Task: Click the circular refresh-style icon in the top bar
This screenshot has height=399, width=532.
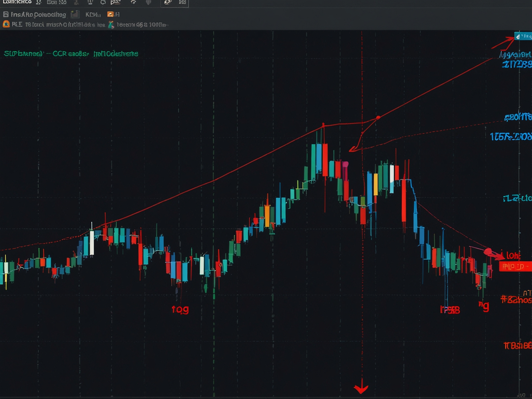Action: pos(103,2)
